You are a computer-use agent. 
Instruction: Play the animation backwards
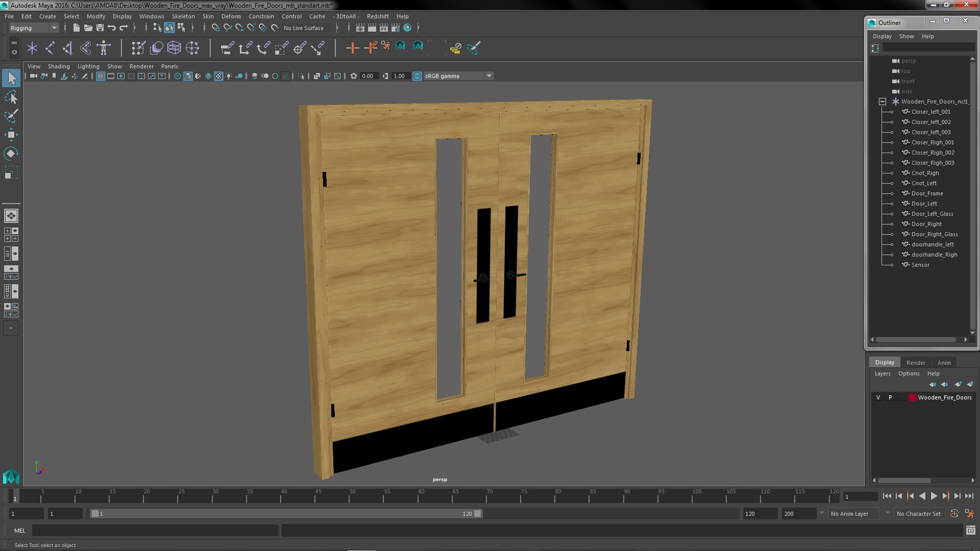(922, 496)
